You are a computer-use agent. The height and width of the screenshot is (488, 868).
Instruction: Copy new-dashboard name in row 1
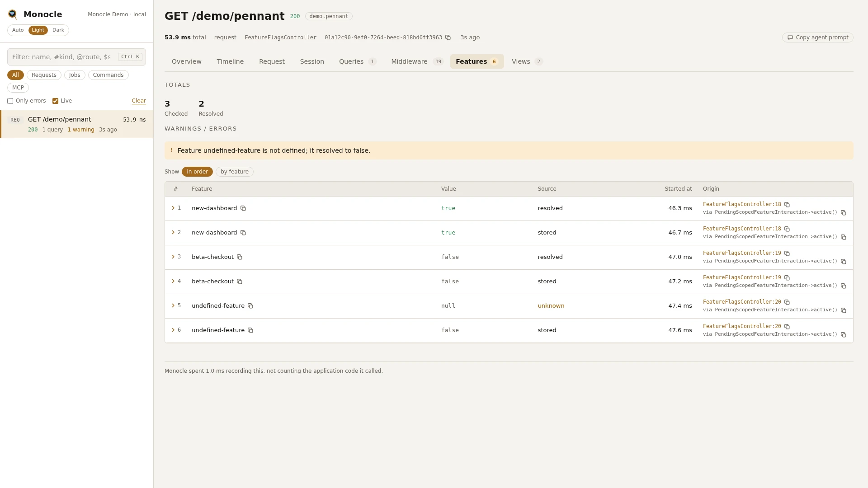click(x=243, y=208)
